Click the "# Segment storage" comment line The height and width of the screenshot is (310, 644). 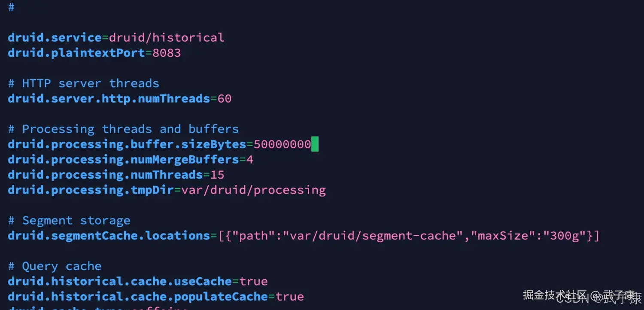pyautogui.click(x=69, y=221)
